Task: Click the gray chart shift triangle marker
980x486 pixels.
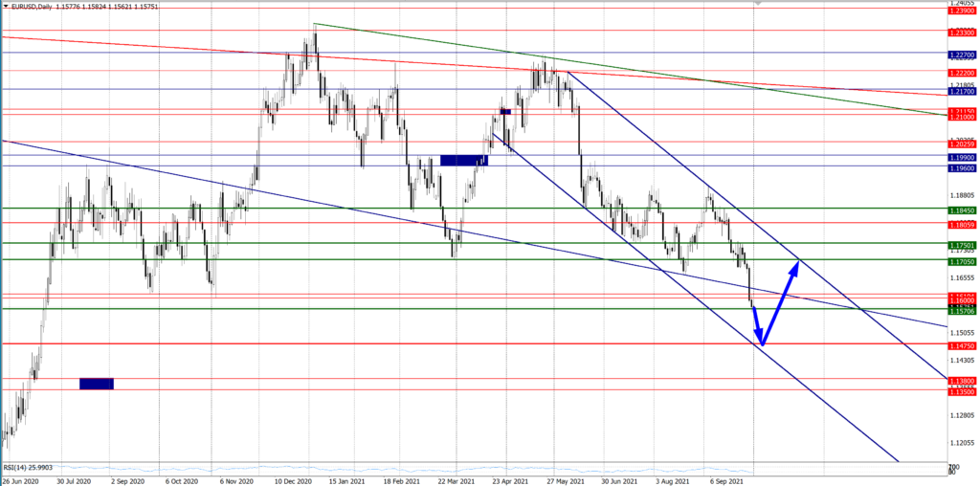Action: pos(759,3)
